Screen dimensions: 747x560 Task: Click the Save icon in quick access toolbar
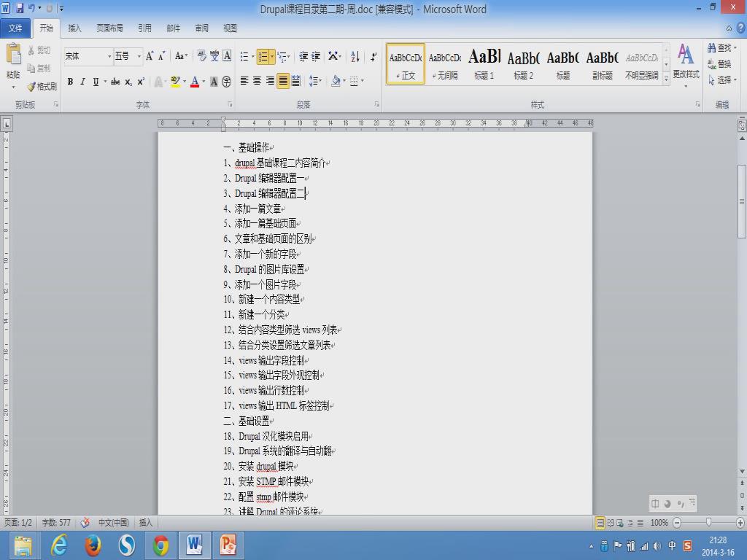20,8
